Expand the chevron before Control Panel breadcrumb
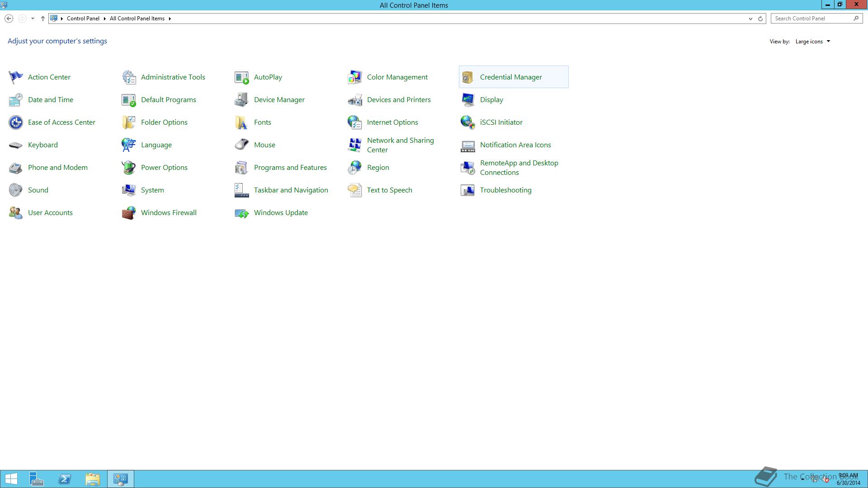 pyautogui.click(x=62, y=19)
